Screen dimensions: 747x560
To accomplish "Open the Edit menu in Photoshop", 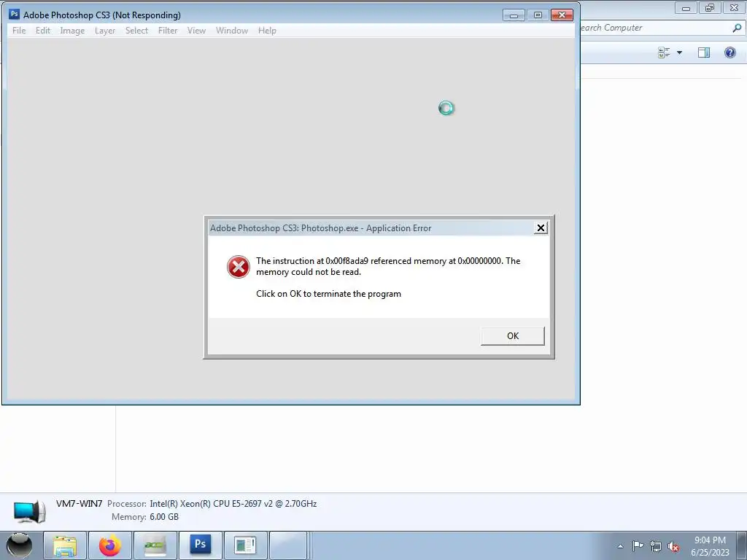I will (43, 31).
